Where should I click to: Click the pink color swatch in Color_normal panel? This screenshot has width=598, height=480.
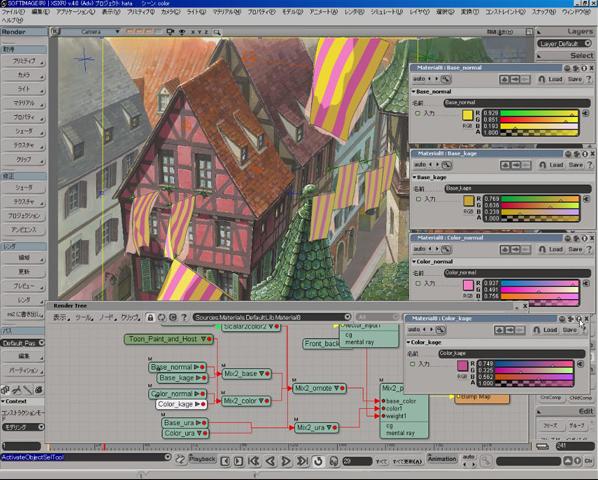(468, 285)
